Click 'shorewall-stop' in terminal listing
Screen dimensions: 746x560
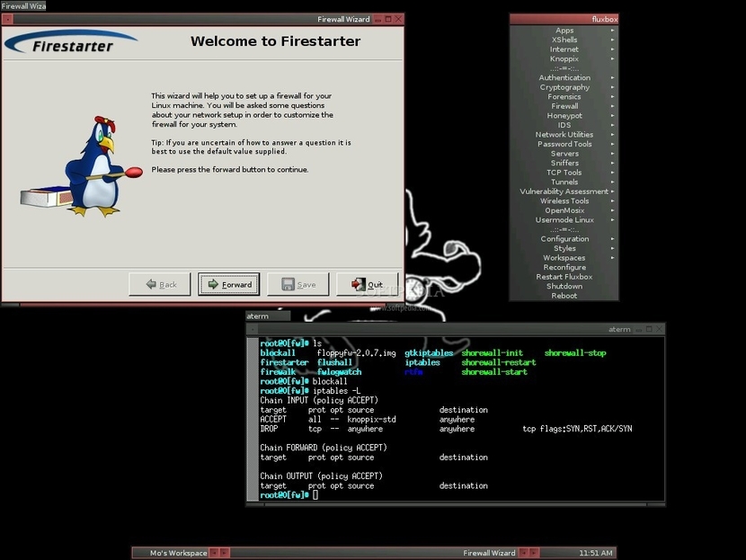575,353
